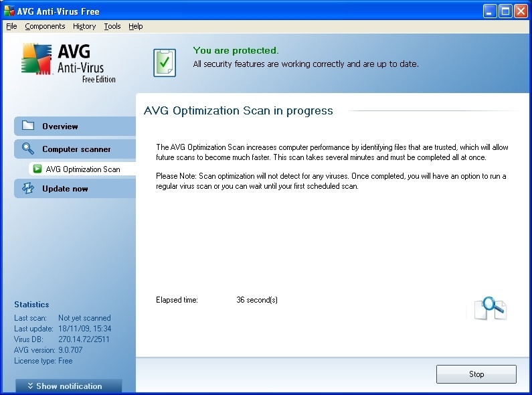The height and width of the screenshot is (395, 532).
Task: Click the scanning documents magnifier icon
Action: pyautogui.click(x=491, y=308)
